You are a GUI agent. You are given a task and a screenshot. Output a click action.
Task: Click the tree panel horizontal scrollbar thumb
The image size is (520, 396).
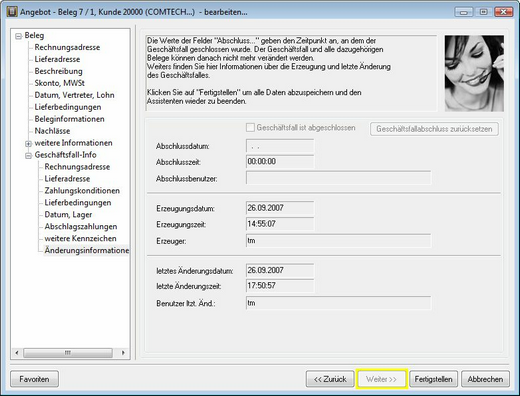(68, 353)
